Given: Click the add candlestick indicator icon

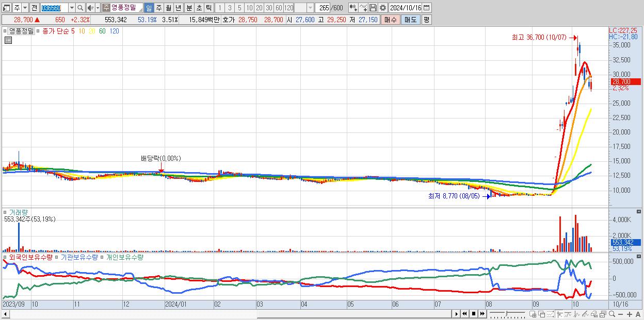Looking at the screenshot, I should (x=353, y=8).
